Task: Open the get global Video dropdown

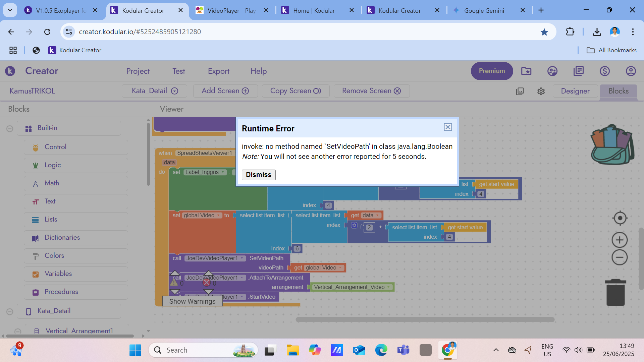Action: pos(324,268)
